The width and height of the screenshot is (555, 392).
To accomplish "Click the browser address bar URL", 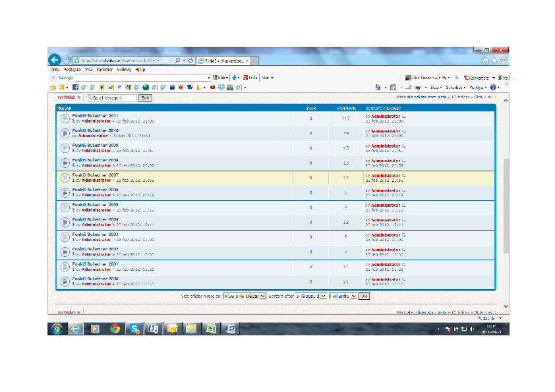I will 121,61.
